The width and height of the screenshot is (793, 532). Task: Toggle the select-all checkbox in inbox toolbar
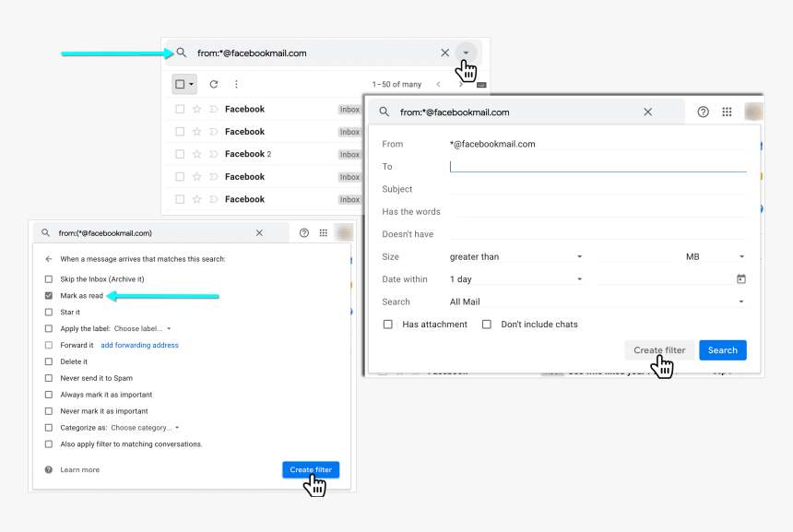pos(180,84)
